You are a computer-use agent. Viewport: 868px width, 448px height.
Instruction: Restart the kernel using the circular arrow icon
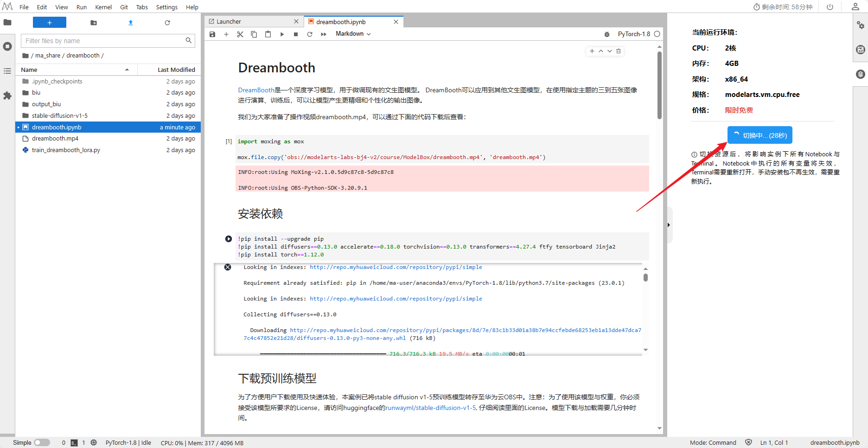310,34
